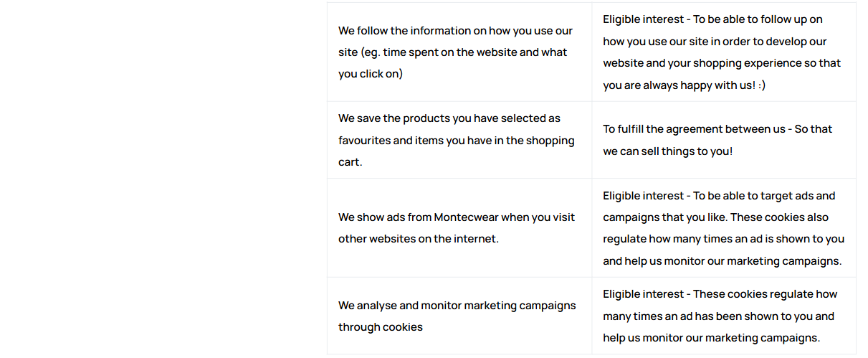Click the text 'we can sell things to you!'

tap(667, 151)
